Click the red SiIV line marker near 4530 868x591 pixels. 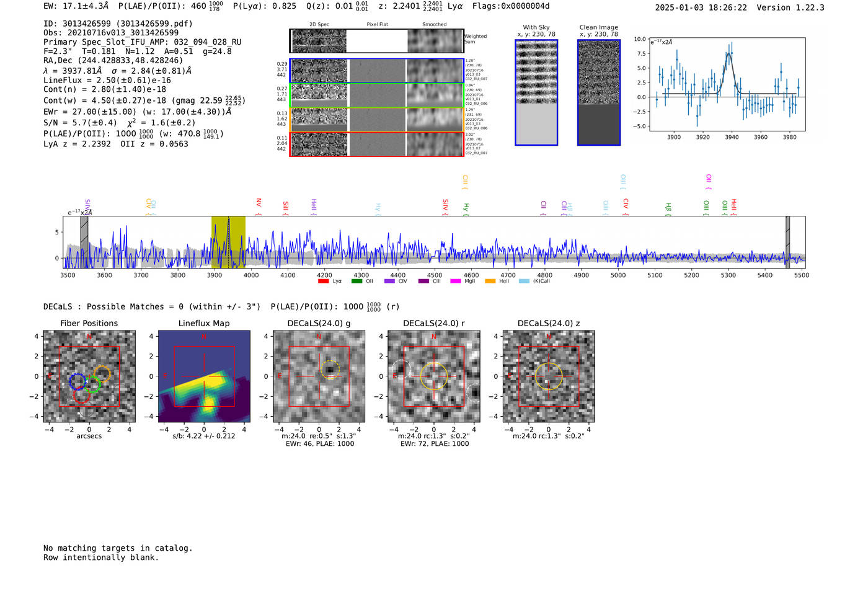tap(445, 207)
